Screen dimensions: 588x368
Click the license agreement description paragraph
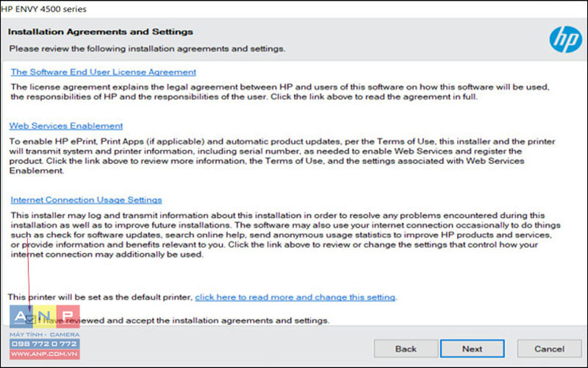[x=280, y=92]
